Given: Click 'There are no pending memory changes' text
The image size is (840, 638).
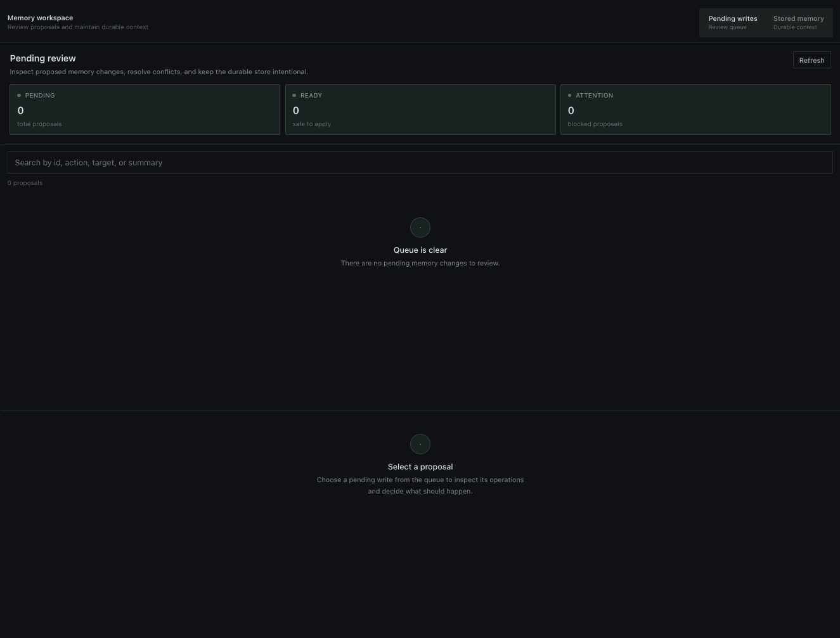Looking at the screenshot, I should [420, 263].
